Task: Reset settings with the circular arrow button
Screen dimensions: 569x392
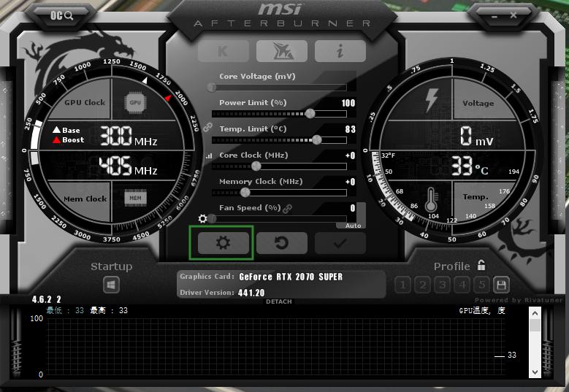Action: click(282, 243)
